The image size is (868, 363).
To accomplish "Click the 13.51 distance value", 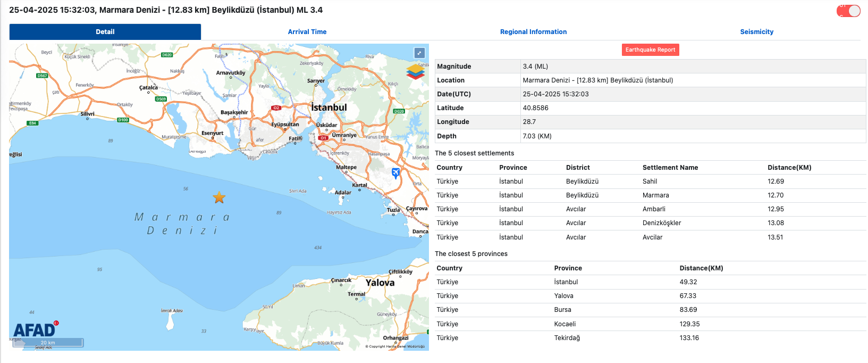I will click(x=775, y=237).
